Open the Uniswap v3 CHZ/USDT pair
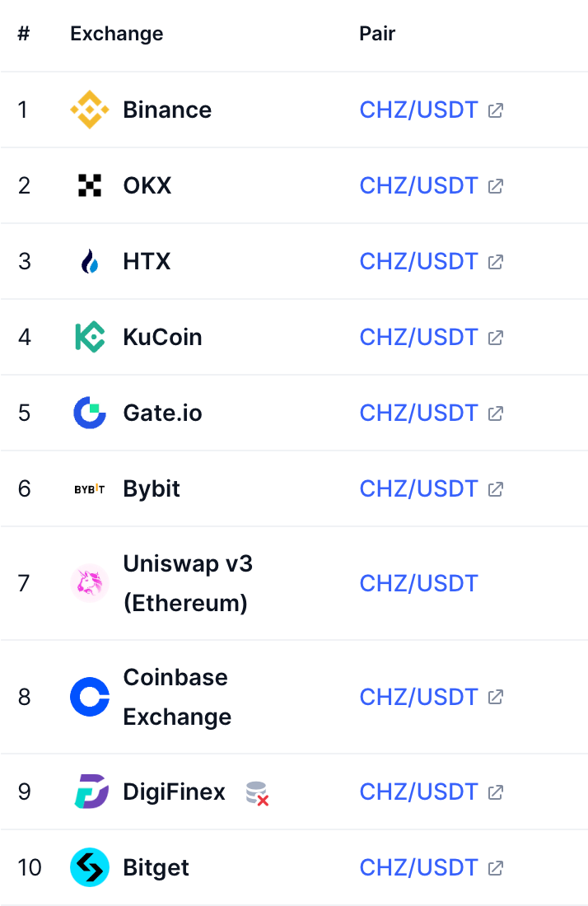Viewport: 588px width, 906px height. click(x=418, y=583)
